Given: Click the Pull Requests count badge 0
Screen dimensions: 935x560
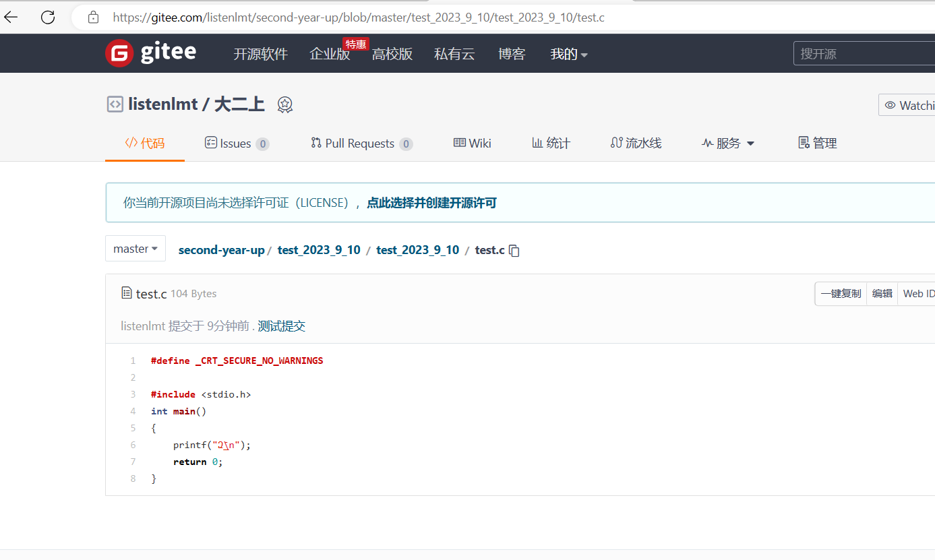Looking at the screenshot, I should click(x=406, y=144).
